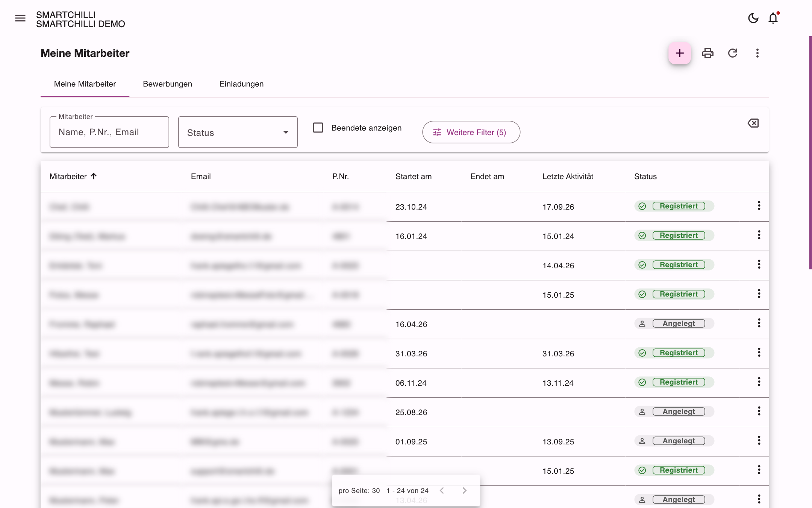
Task: Open row menu for 16.04.26 start entry
Action: coord(759,323)
